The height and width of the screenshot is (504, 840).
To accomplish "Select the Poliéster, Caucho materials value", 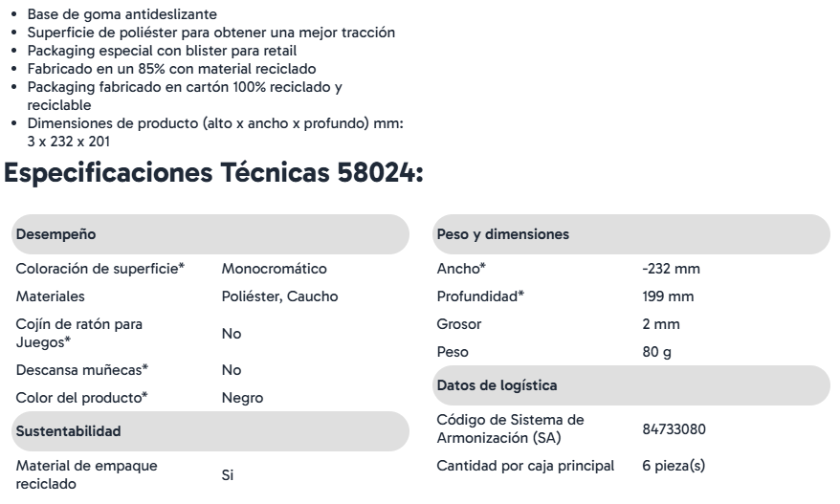I will coord(279,296).
